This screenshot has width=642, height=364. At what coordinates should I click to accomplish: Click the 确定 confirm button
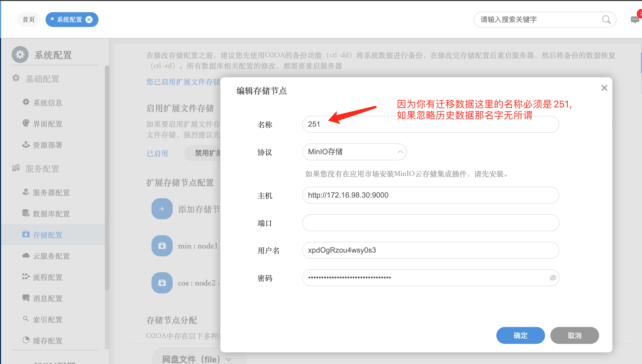coord(520,335)
